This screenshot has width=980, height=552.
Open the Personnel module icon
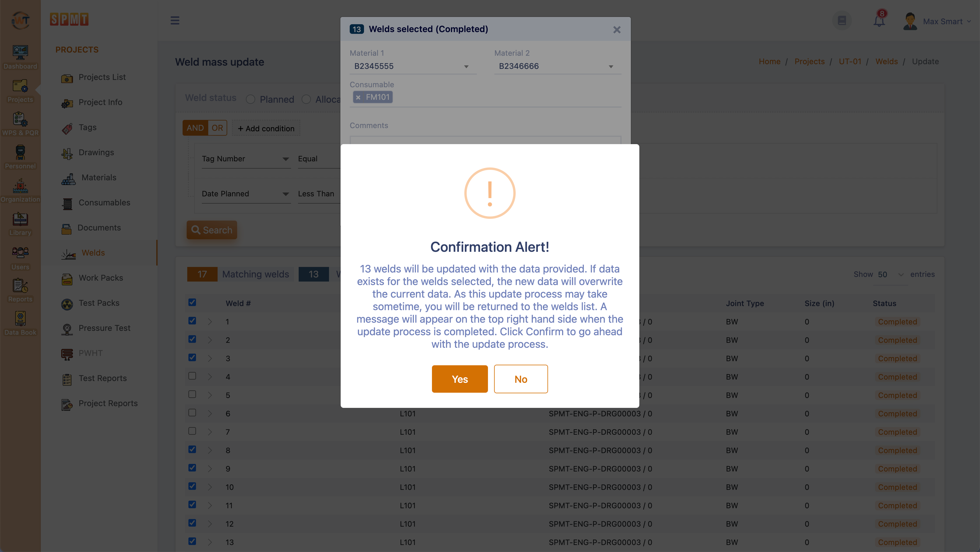tap(20, 153)
